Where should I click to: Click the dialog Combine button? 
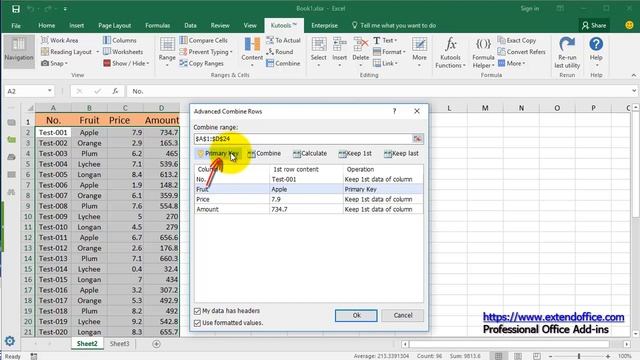(x=264, y=153)
